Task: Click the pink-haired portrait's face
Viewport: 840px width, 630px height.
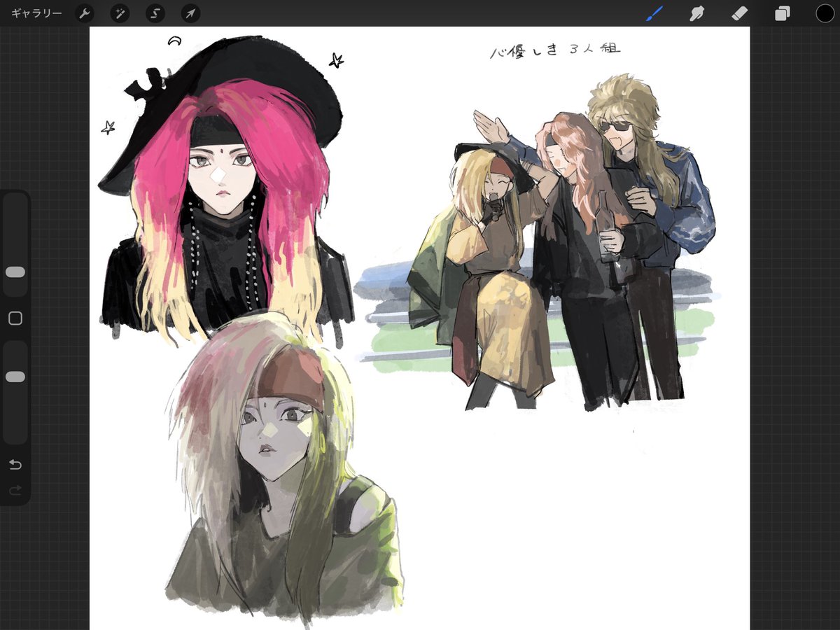Action: (220, 175)
